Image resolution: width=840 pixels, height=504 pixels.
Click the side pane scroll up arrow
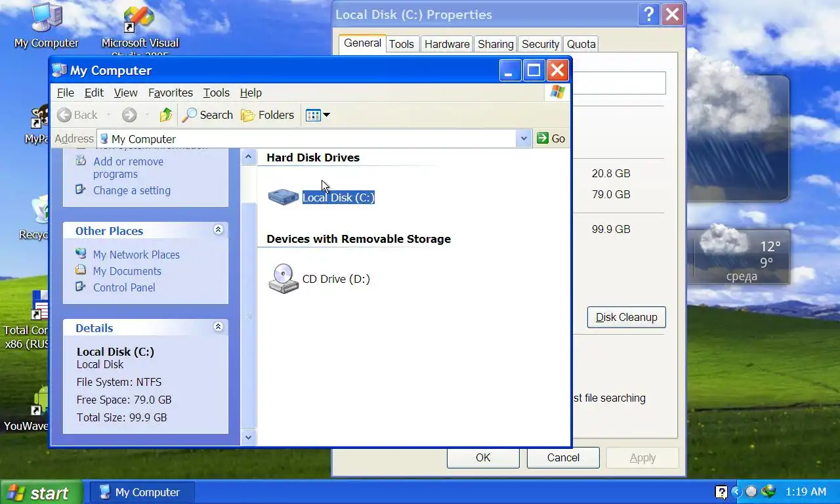pos(248,157)
